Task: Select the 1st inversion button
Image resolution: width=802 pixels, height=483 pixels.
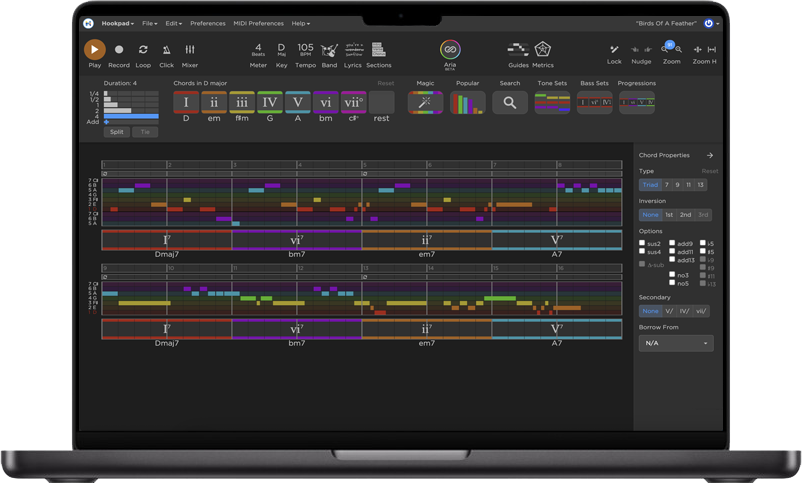Action: pos(669,215)
